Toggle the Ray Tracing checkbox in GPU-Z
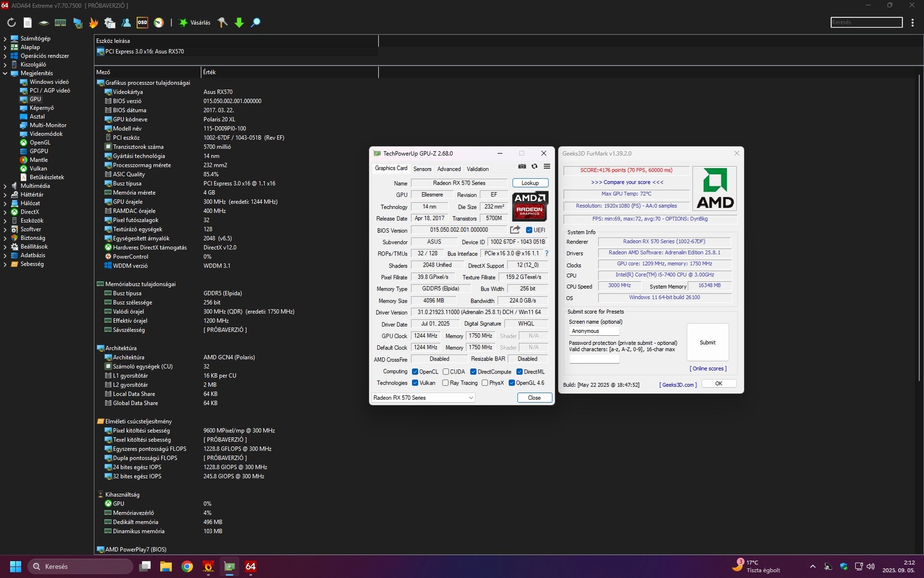The height and width of the screenshot is (578, 924). point(445,383)
